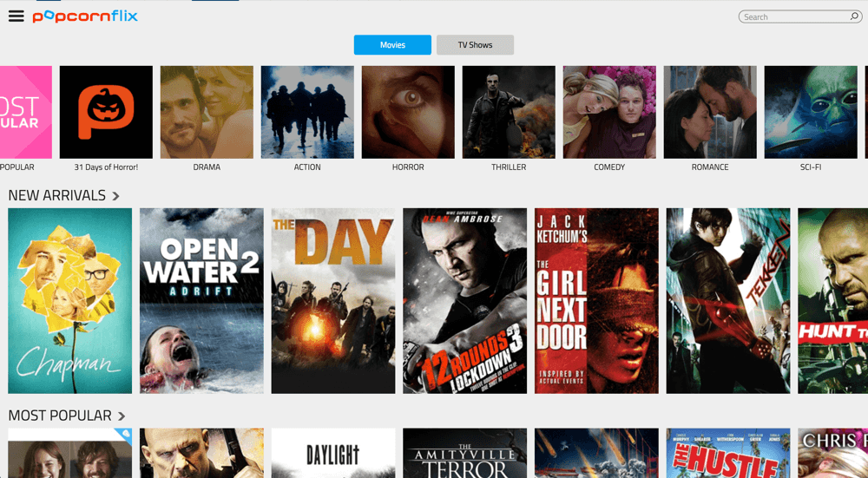The width and height of the screenshot is (868, 478).
Task: Open the NEW ARRIVALS section heading
Action: click(56, 195)
